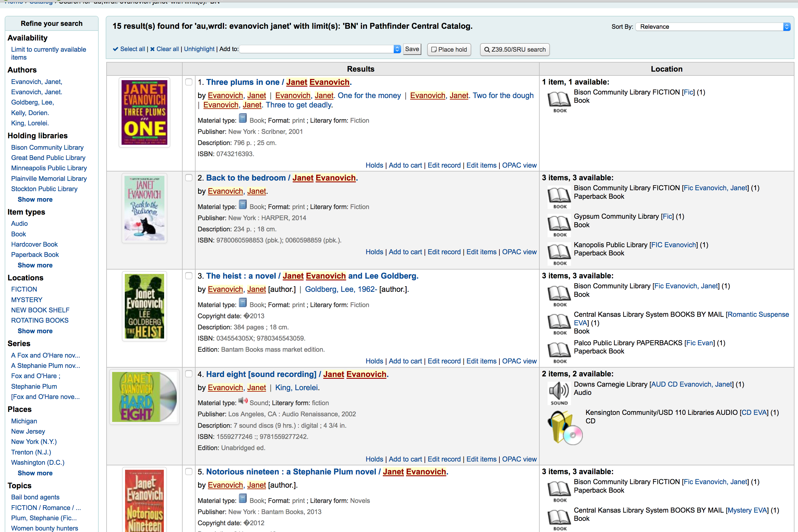Screen dimensions: 798x532
Task: Tick the checkbox for The heist result
Action: (x=189, y=276)
